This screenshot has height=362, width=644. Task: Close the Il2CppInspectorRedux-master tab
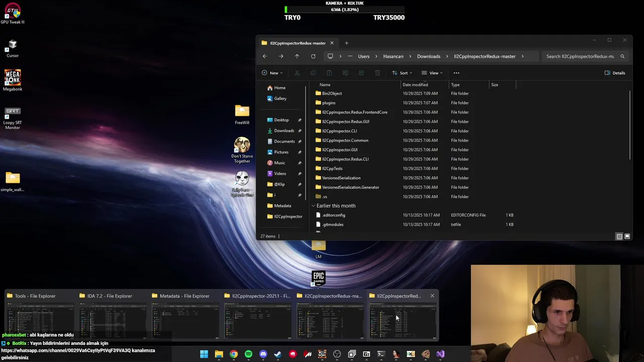tap(332, 43)
